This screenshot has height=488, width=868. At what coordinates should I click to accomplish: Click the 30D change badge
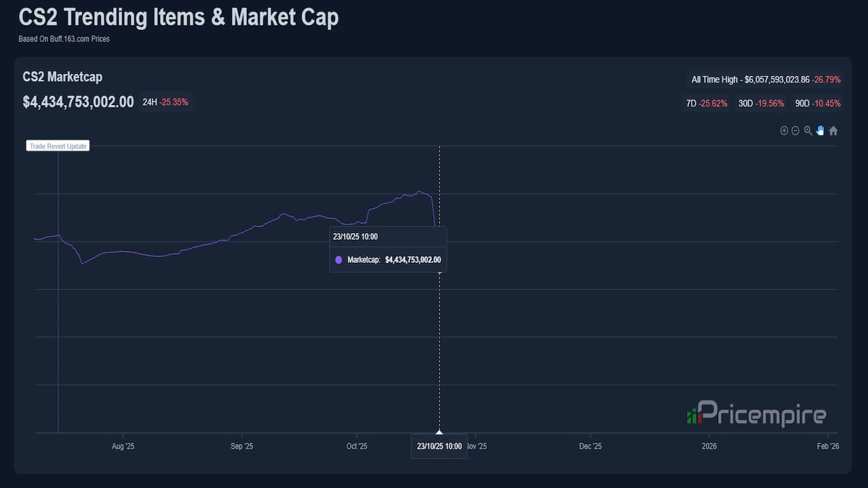(x=761, y=104)
